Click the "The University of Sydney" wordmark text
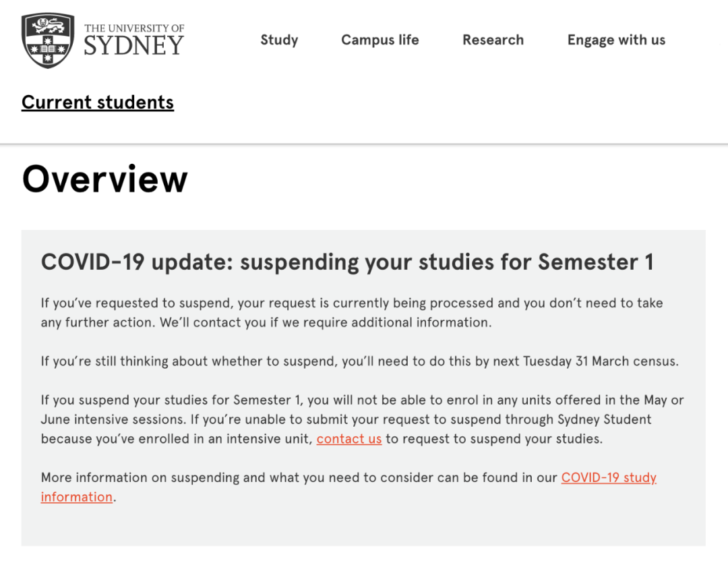 (x=133, y=40)
